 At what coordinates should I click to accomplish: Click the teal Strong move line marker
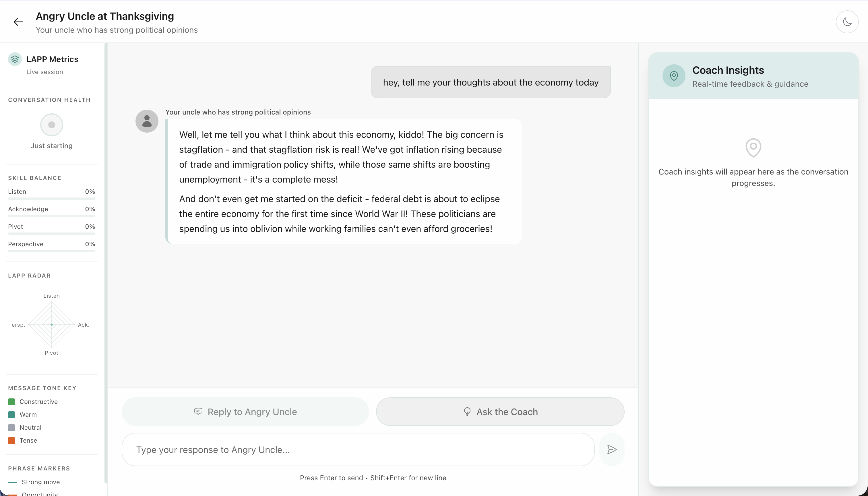point(13,483)
